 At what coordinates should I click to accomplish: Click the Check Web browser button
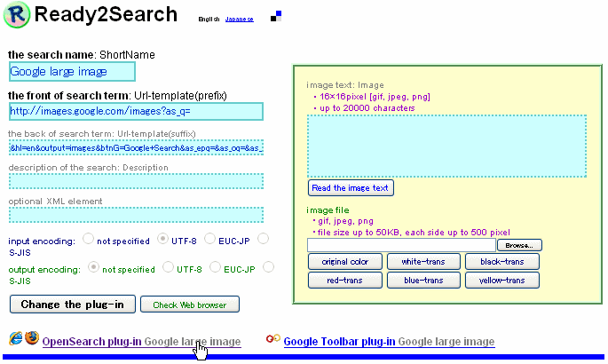point(190,305)
